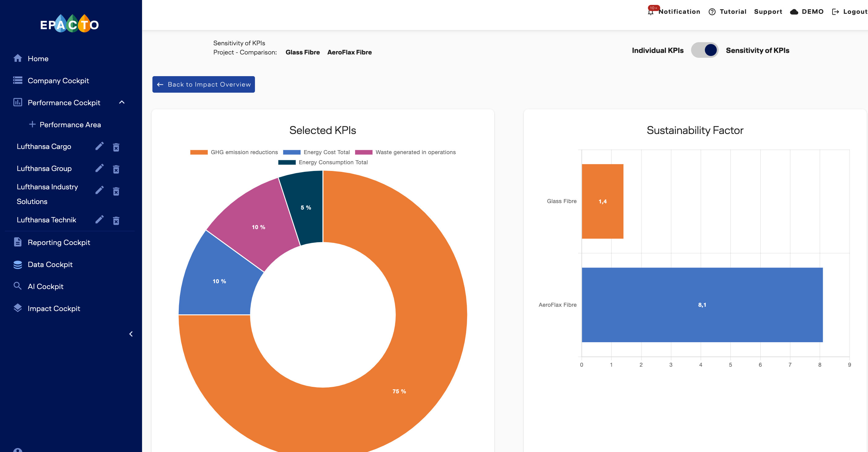This screenshot has width=868, height=452.
Task: Click Back to Impact Overview button
Action: [204, 84]
